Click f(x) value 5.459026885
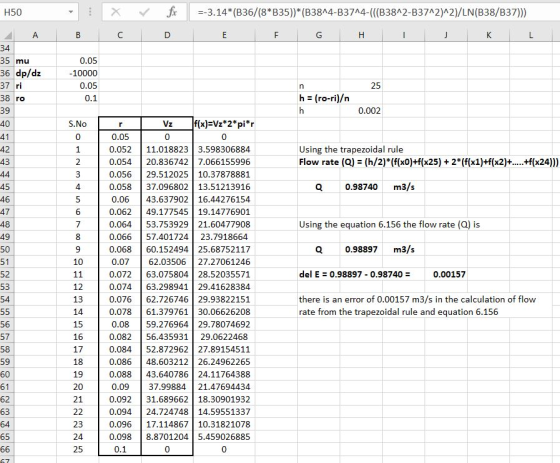560x463 pixels. (x=224, y=437)
